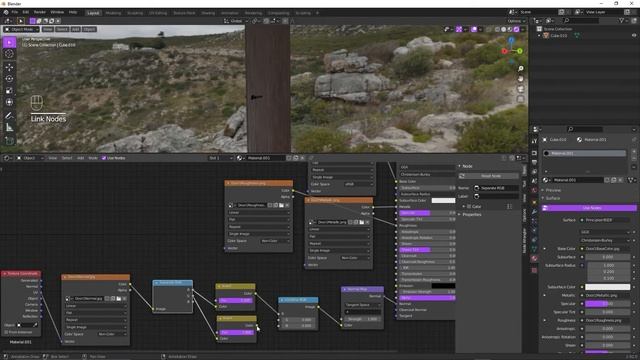Click the Reset Node button in sidebar
The image size is (640, 360).
click(x=488, y=176)
